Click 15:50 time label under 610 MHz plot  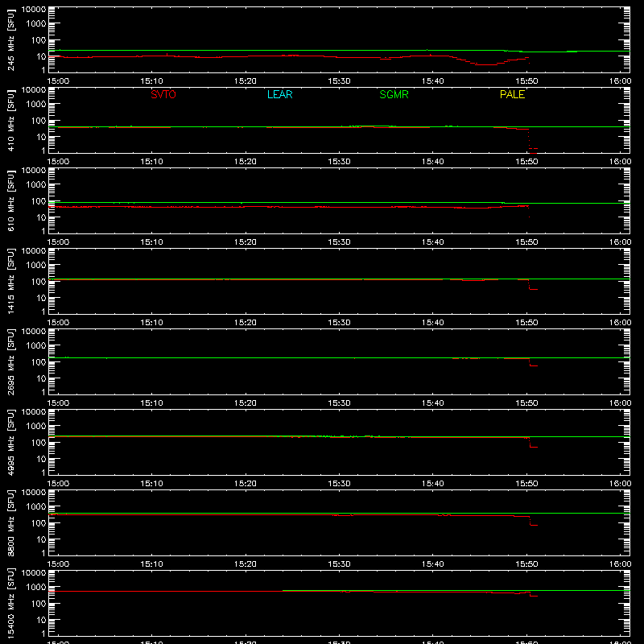click(x=526, y=242)
